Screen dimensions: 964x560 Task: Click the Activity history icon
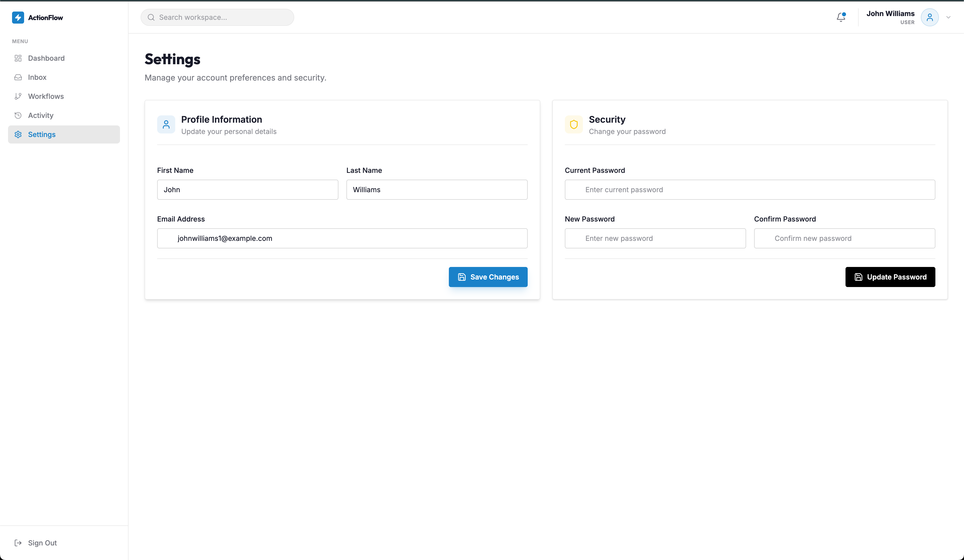point(18,115)
